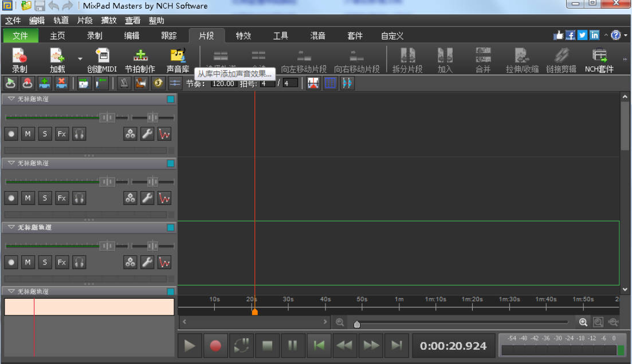Open the 节拍制作 beat maker

140,60
